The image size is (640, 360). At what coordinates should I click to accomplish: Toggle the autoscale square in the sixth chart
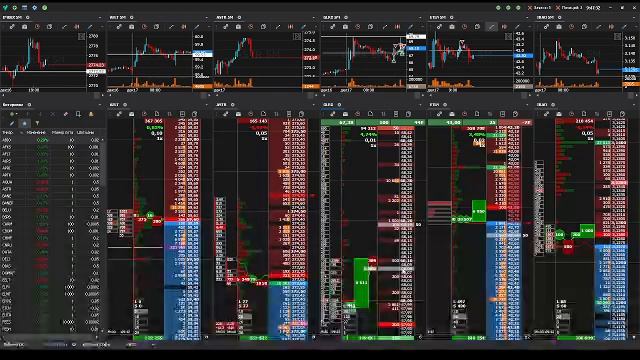point(618,36)
